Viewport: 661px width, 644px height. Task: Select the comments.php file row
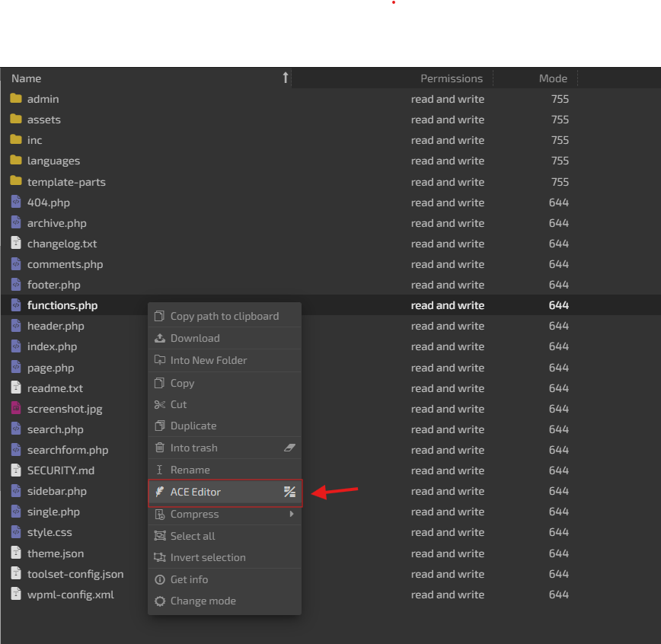(x=330, y=264)
